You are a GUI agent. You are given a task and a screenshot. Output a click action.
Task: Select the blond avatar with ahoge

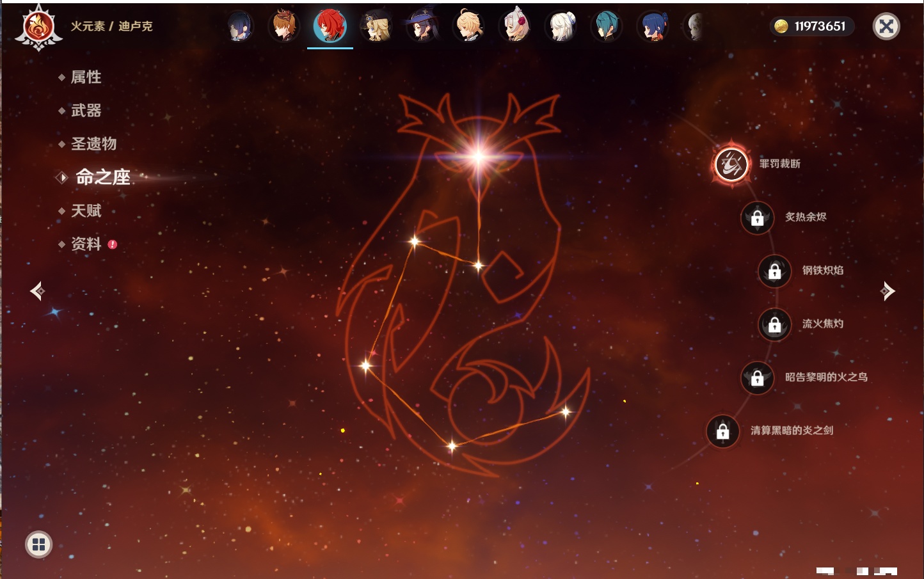468,26
